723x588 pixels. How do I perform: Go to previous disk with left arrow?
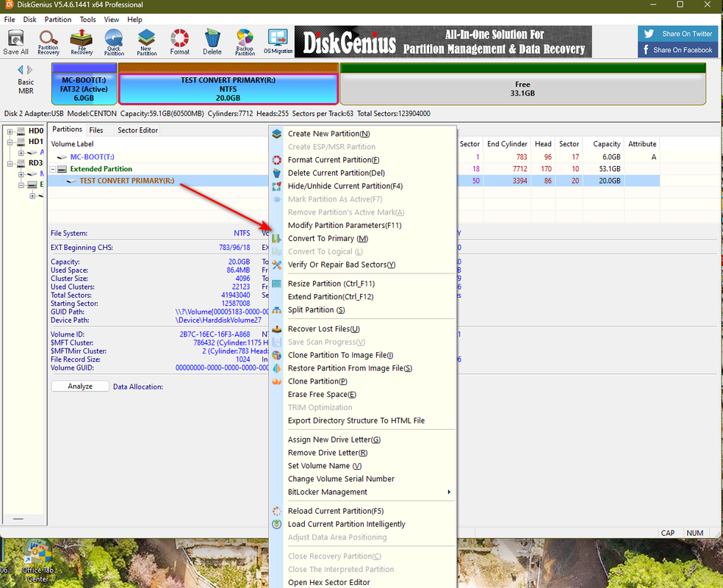21,70
